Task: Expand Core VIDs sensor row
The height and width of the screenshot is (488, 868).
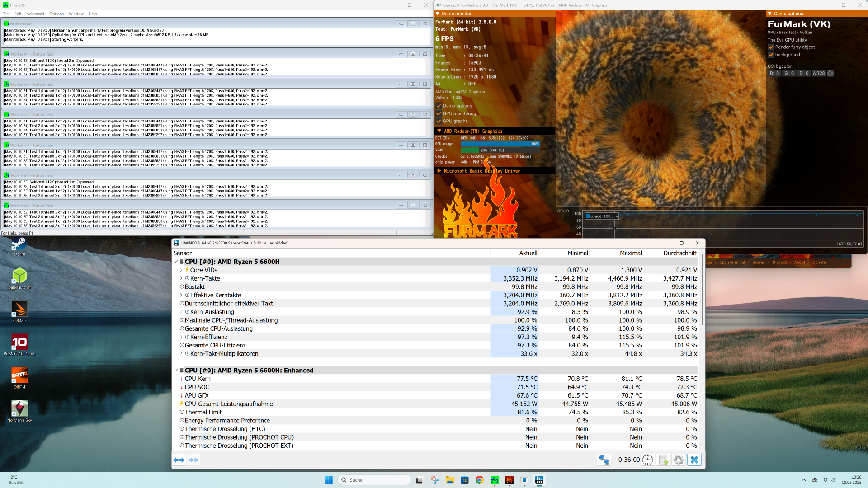Action: [x=181, y=270]
